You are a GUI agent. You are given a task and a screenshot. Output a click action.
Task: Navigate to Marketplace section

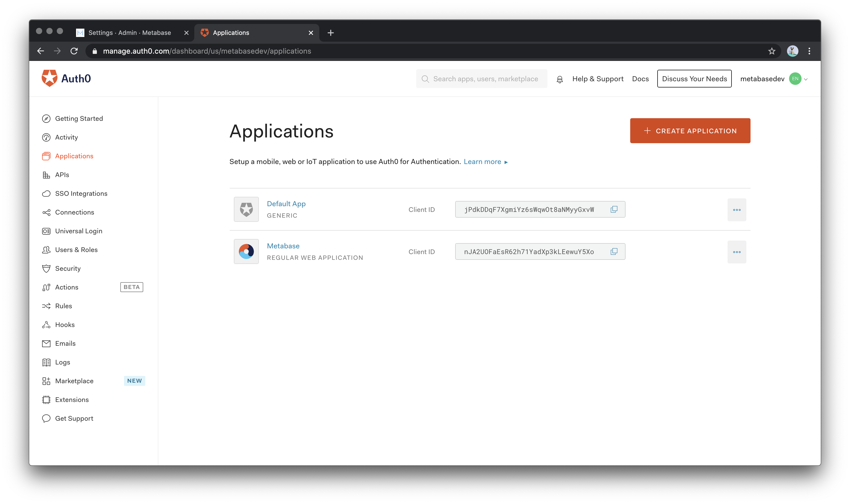(74, 380)
